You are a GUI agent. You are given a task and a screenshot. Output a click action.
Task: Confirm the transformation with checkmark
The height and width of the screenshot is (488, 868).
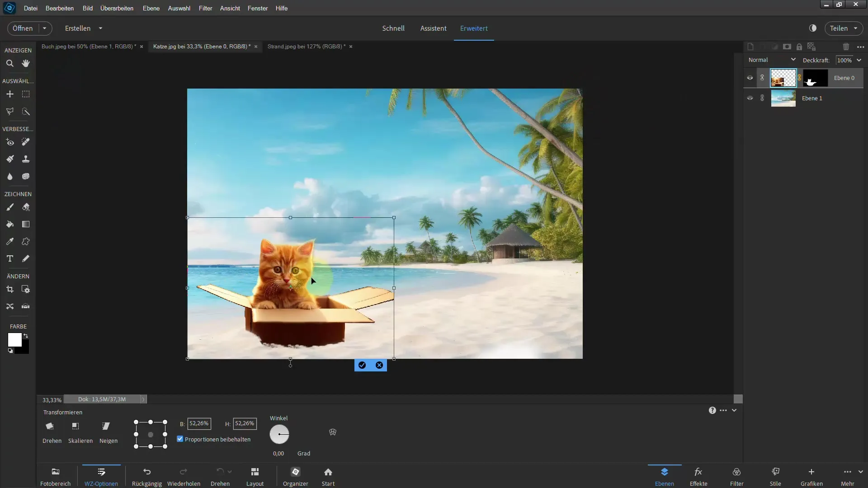362,365
